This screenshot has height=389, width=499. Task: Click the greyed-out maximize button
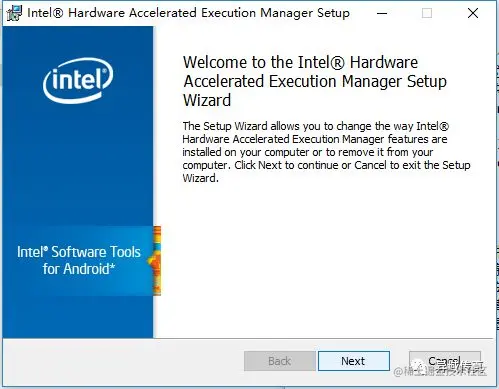coord(427,13)
